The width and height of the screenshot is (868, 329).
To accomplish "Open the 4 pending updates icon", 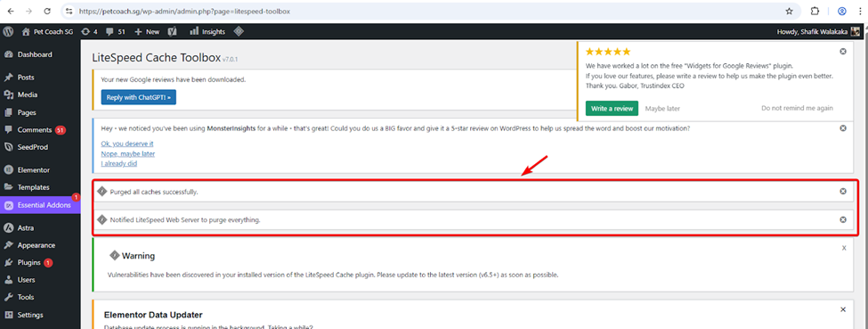I will 90,31.
